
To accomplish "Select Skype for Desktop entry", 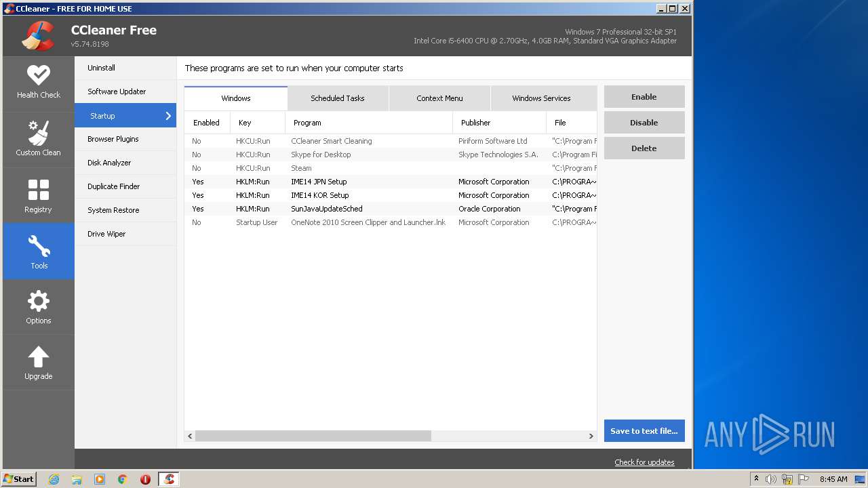I will (391, 155).
